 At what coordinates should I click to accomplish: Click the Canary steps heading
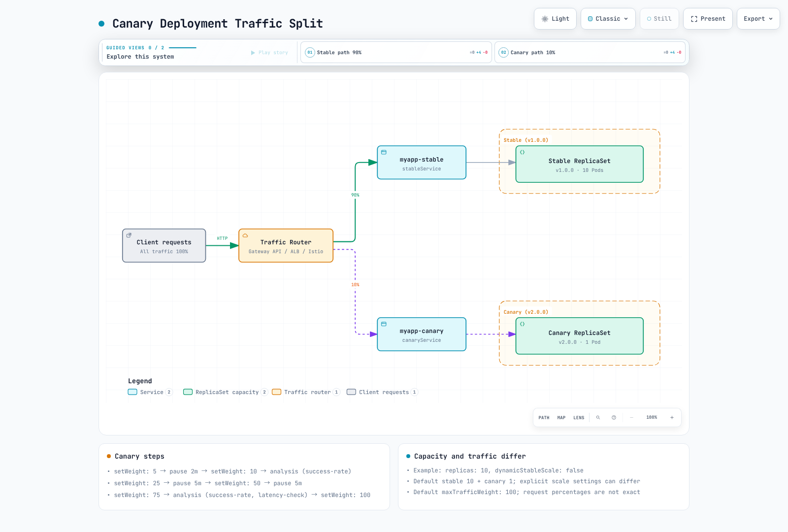coord(139,457)
